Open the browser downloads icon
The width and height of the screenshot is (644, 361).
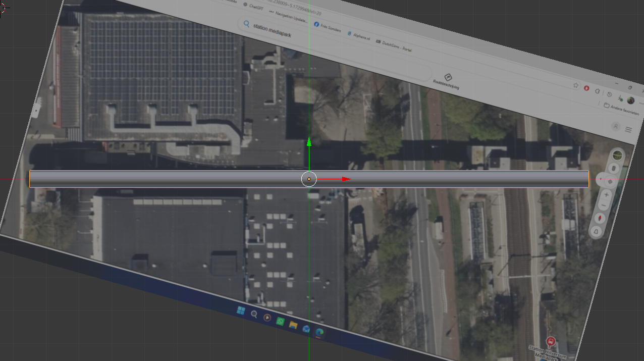[x=620, y=98]
